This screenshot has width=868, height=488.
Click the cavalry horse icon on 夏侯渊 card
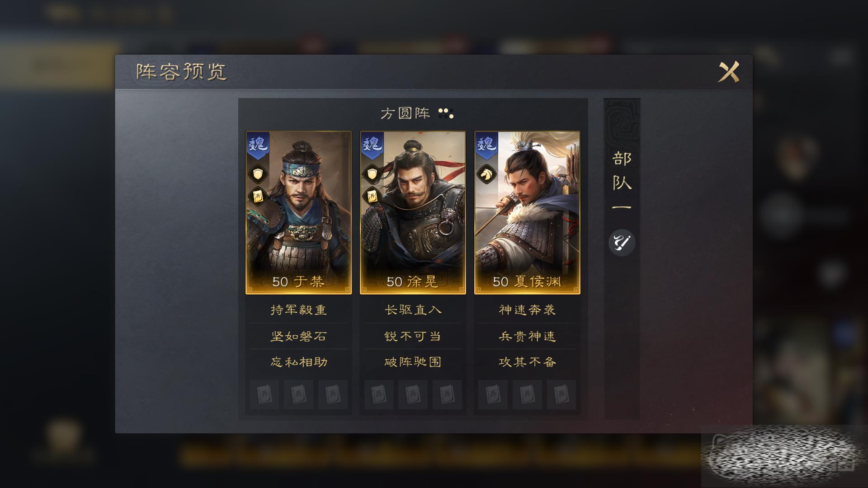(486, 174)
